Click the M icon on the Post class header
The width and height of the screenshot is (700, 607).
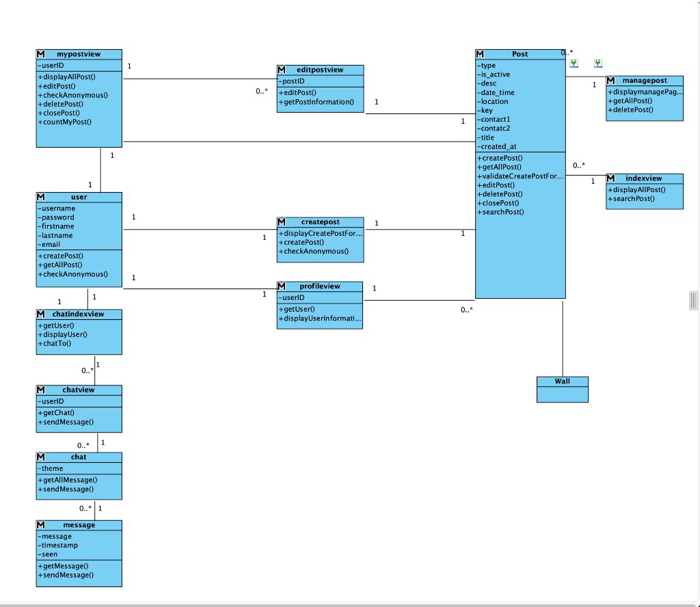[479, 53]
